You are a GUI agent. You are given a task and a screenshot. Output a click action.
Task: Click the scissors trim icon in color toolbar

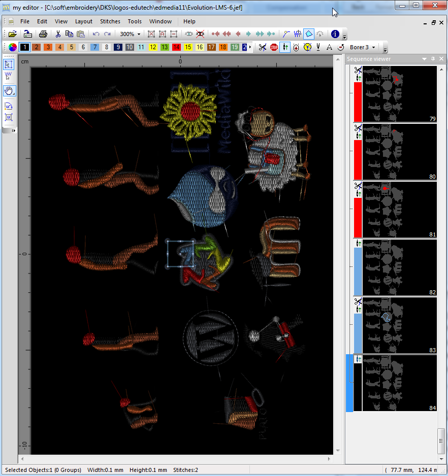(262, 47)
